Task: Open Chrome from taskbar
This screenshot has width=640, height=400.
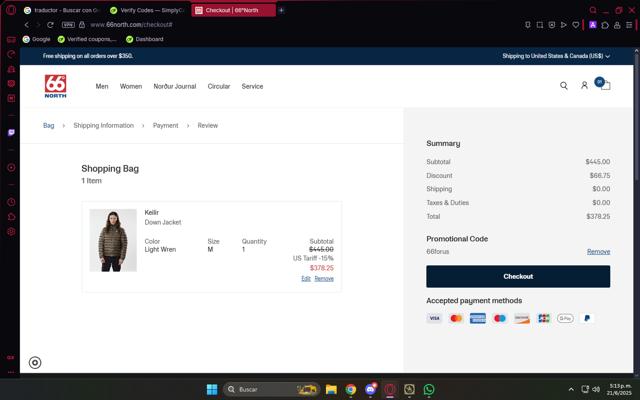Action: pos(351,389)
